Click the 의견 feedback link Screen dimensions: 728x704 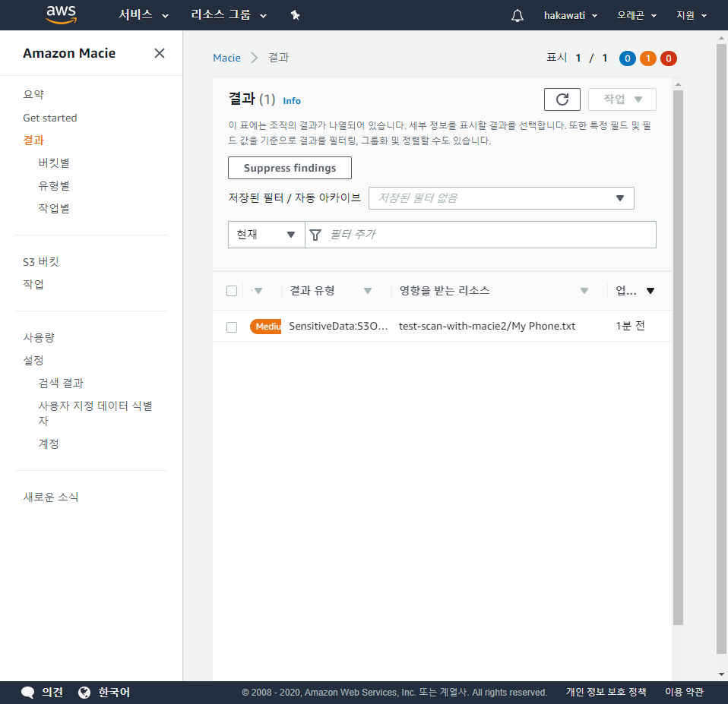[x=52, y=693]
